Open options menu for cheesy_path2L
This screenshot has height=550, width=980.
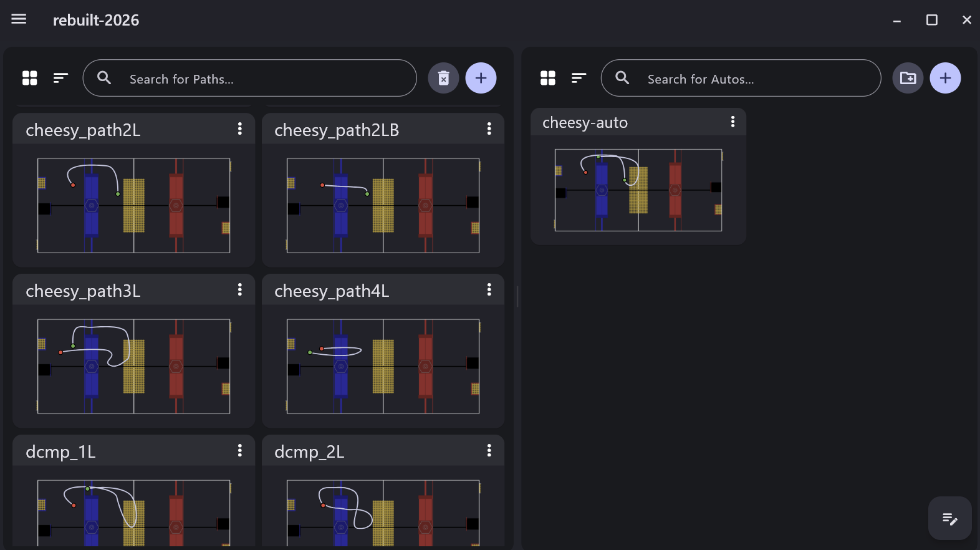pos(240,129)
